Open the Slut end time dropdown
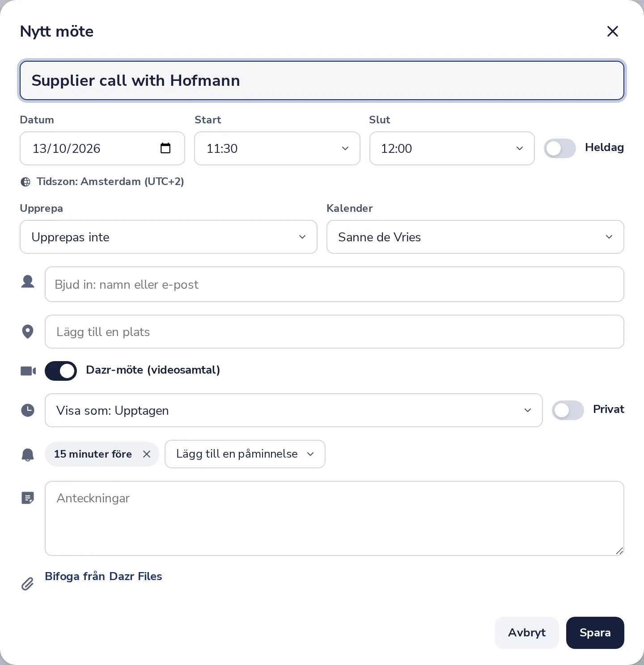Viewport: 644px width, 665px height. click(x=452, y=148)
